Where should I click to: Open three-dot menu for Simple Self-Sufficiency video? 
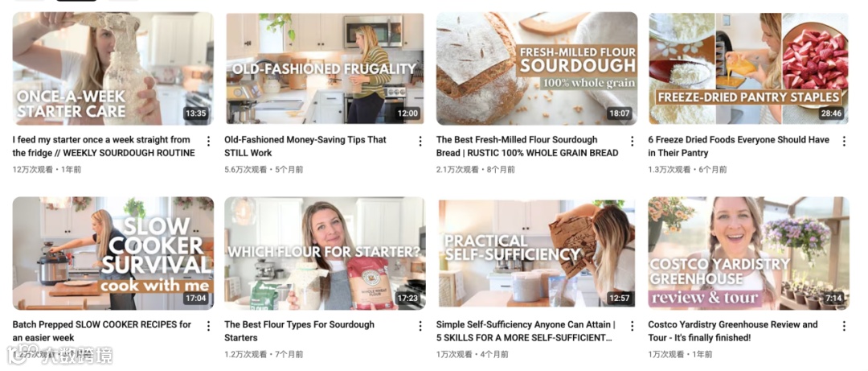633,325
